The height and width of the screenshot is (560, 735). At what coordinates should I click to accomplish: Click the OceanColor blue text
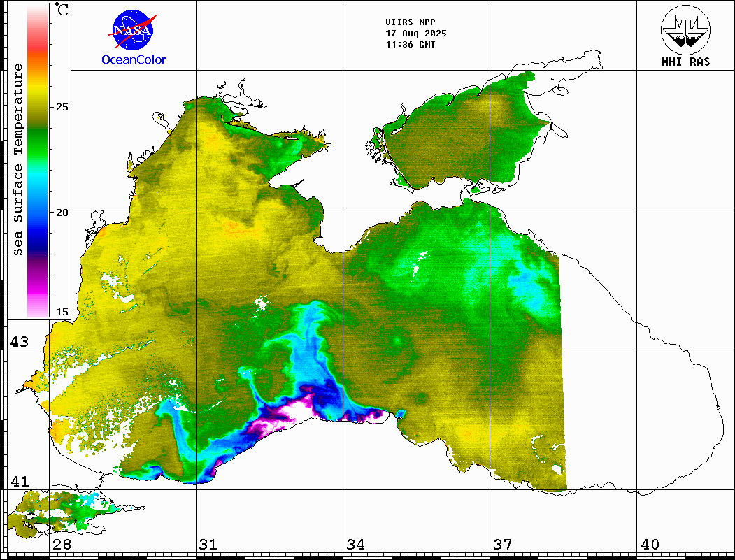134,59
